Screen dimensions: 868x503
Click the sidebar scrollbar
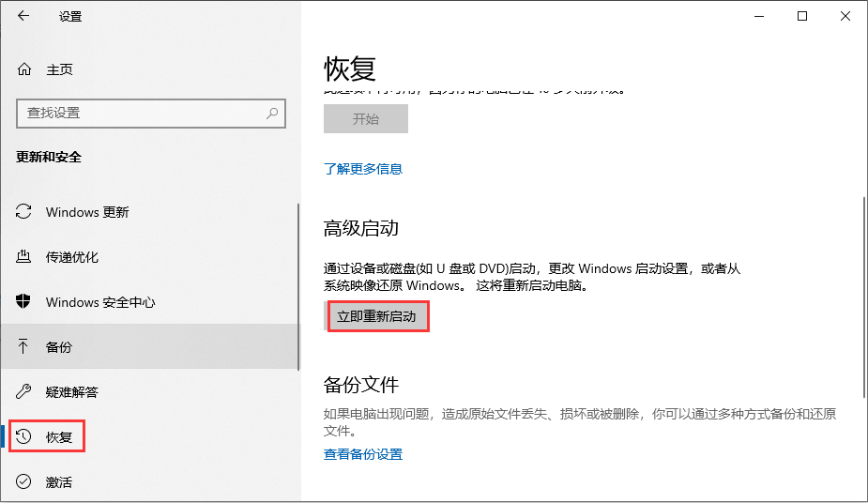click(x=298, y=286)
